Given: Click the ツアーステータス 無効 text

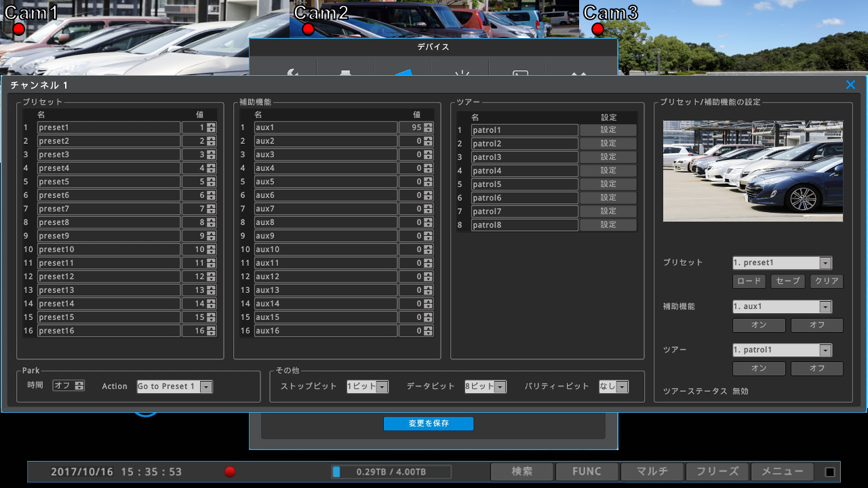Looking at the screenshot, I should coord(706,391).
